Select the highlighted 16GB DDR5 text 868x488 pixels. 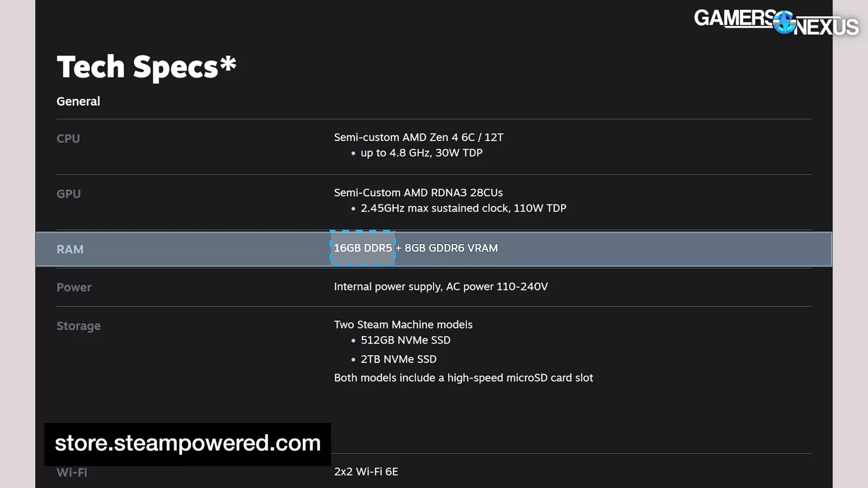[x=363, y=248]
